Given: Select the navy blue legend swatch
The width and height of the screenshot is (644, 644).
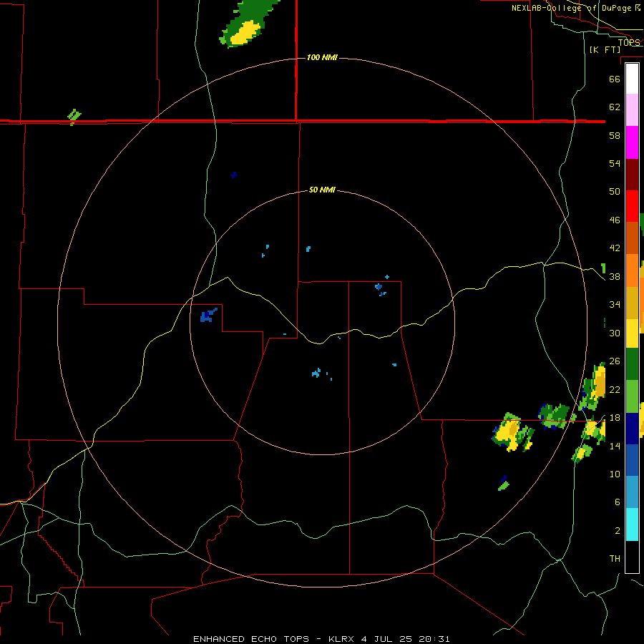Looking at the screenshot, I should pos(632,429).
